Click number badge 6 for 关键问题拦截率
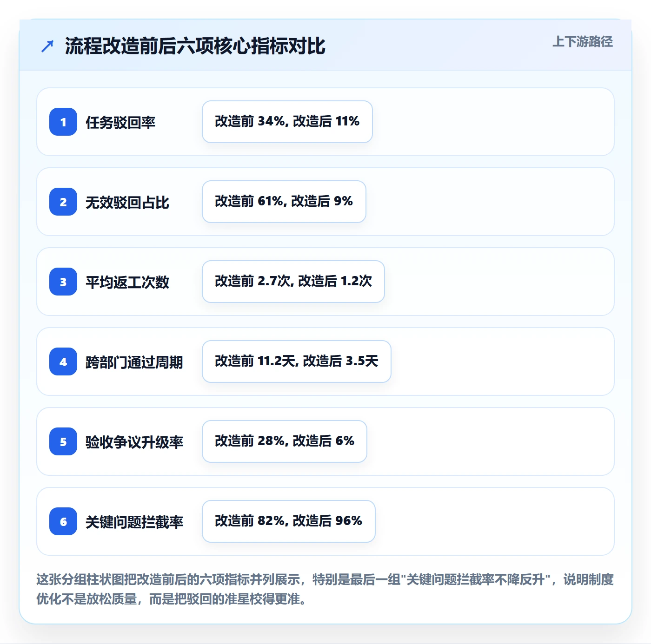This screenshot has height=644, width=651. (x=63, y=521)
